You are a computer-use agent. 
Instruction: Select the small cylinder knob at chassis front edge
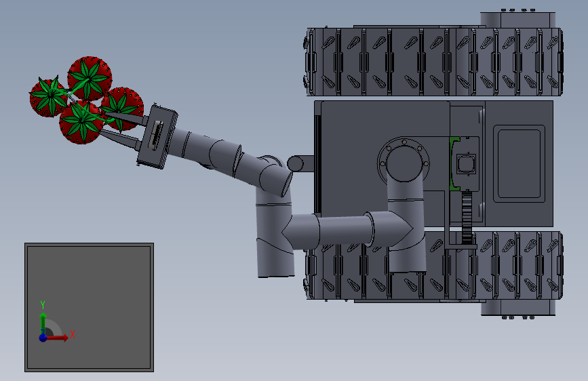(295, 163)
